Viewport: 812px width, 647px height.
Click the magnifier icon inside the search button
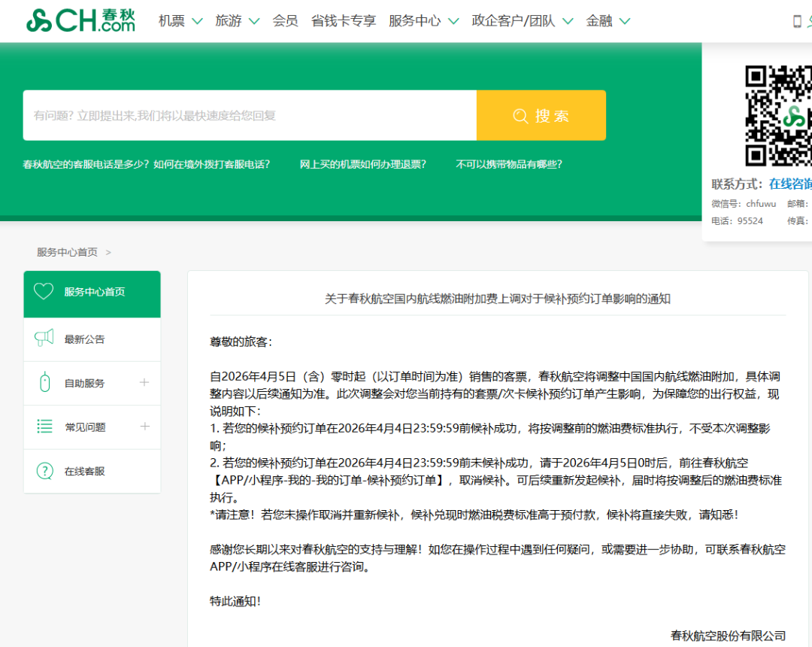tap(520, 116)
